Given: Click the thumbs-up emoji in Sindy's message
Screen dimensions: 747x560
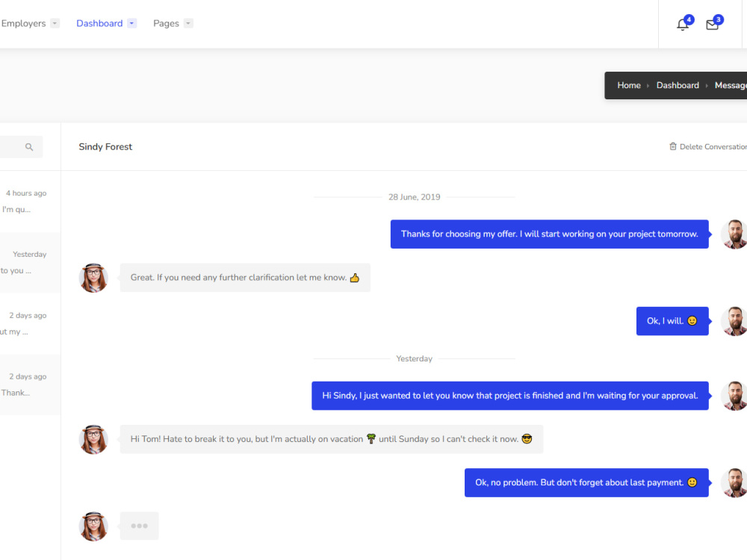Looking at the screenshot, I should point(354,278).
